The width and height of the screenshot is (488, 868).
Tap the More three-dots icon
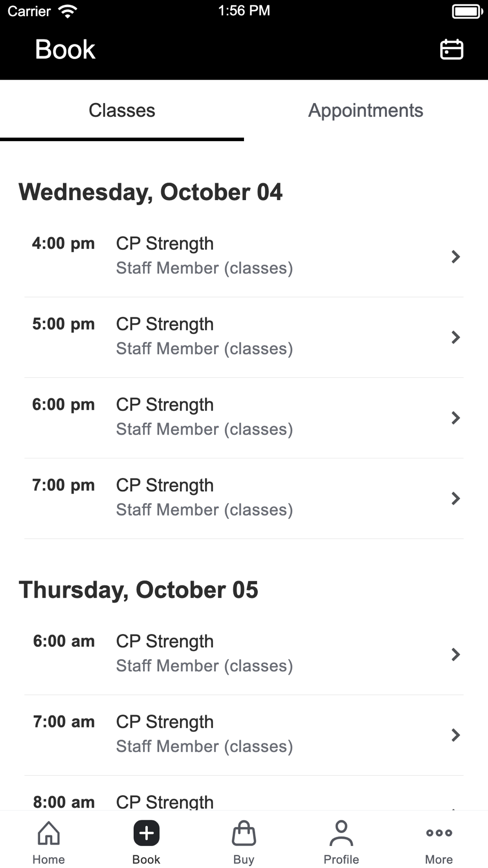tap(439, 833)
